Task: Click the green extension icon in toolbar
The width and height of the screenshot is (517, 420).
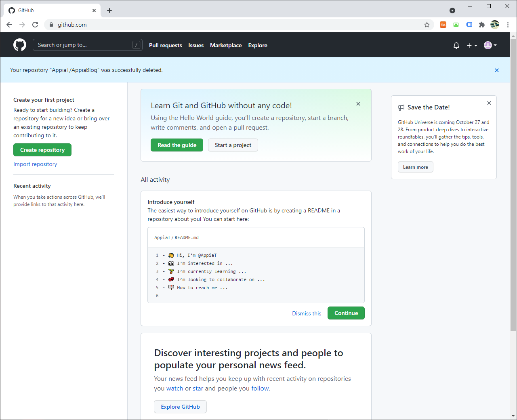Action: (x=456, y=25)
